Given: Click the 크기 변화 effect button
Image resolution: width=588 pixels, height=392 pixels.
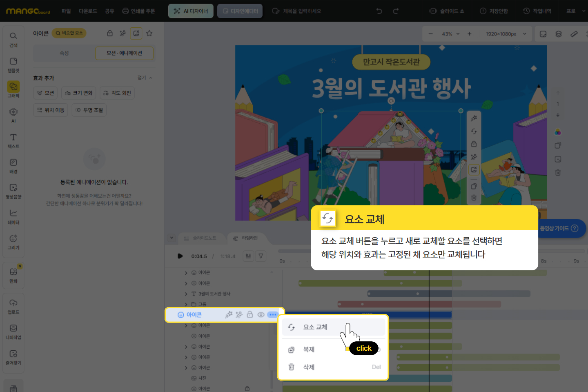Looking at the screenshot, I should [79, 93].
